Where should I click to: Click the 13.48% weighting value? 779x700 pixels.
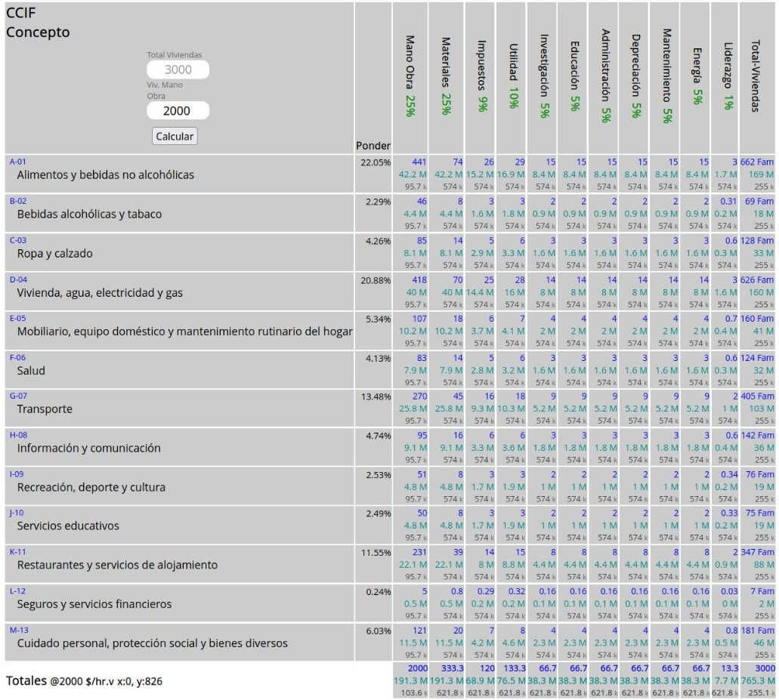(x=376, y=397)
